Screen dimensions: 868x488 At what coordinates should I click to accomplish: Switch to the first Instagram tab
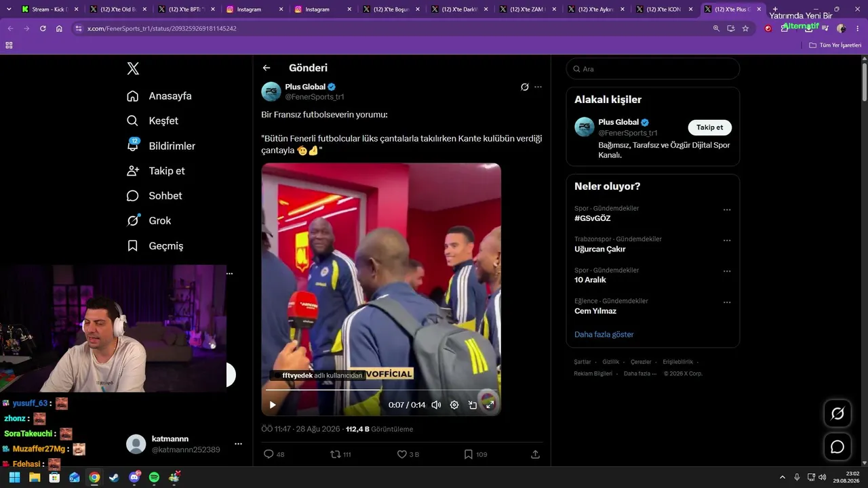coord(255,9)
